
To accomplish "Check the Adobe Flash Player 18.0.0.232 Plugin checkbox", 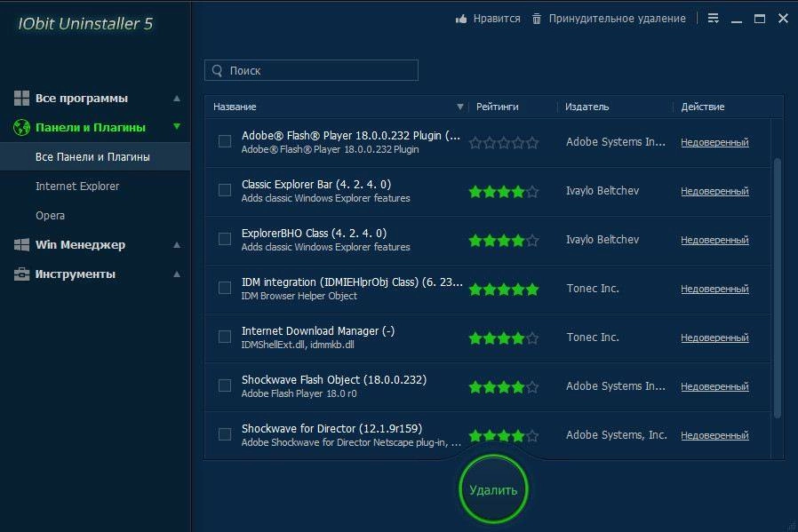I will coord(225,141).
